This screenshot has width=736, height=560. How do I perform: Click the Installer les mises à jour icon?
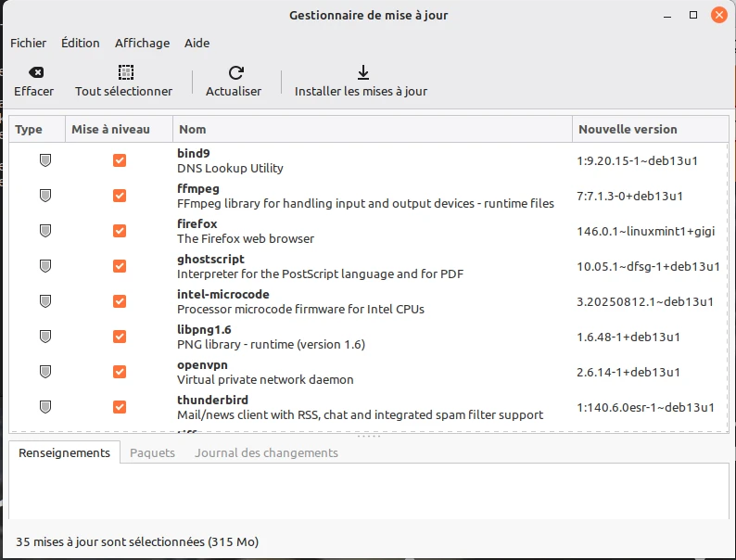click(x=362, y=72)
